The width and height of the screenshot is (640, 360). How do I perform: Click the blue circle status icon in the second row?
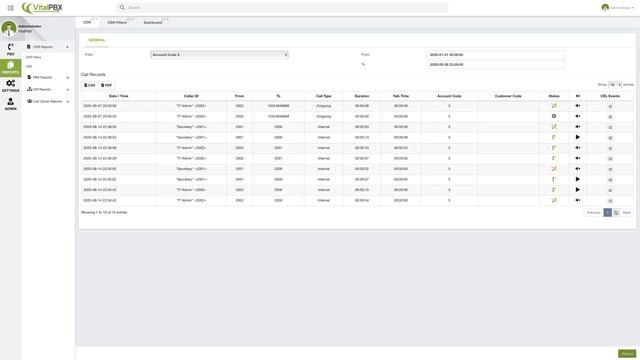click(x=554, y=116)
